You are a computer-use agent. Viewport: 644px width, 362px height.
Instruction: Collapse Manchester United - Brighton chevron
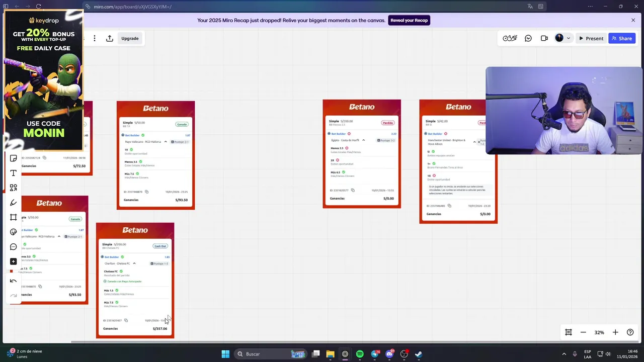474,142
